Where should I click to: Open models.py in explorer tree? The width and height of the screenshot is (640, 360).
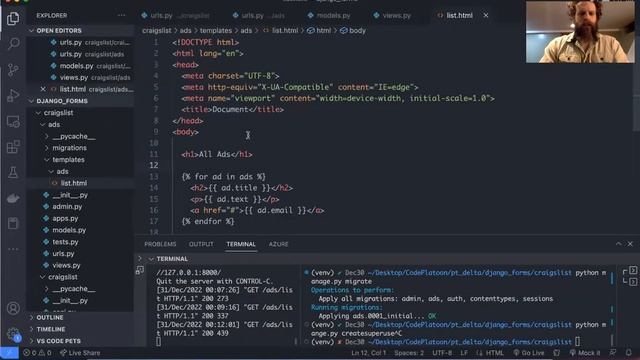(x=69, y=230)
